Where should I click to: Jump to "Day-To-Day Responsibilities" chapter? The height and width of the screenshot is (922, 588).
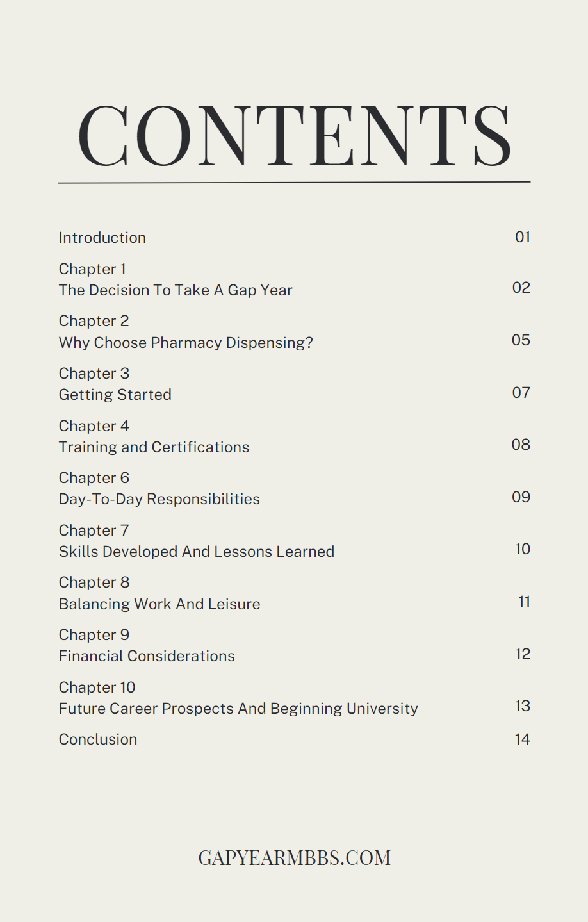pos(159,499)
